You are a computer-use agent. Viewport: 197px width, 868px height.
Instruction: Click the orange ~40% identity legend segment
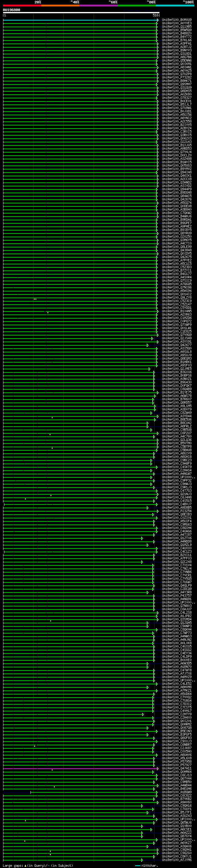click(60, 6)
